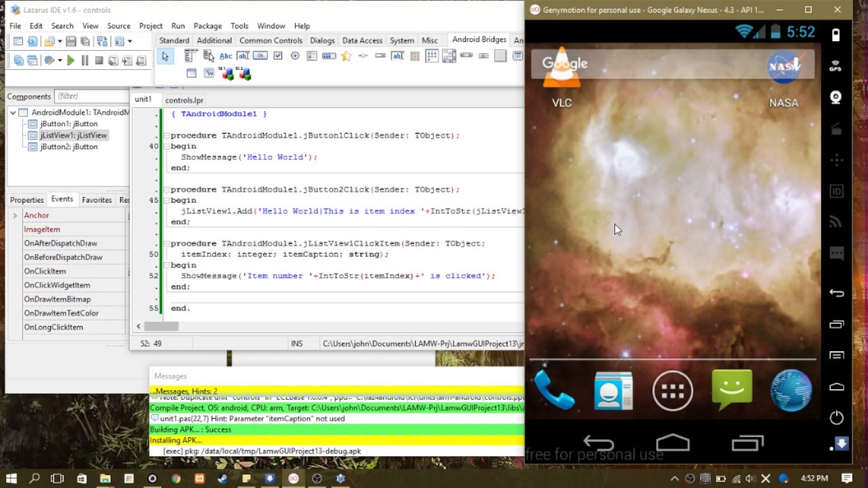Viewport: 868px width, 488px height.
Task: Click the OnDrawItemBitmap event row
Action: pos(68,299)
